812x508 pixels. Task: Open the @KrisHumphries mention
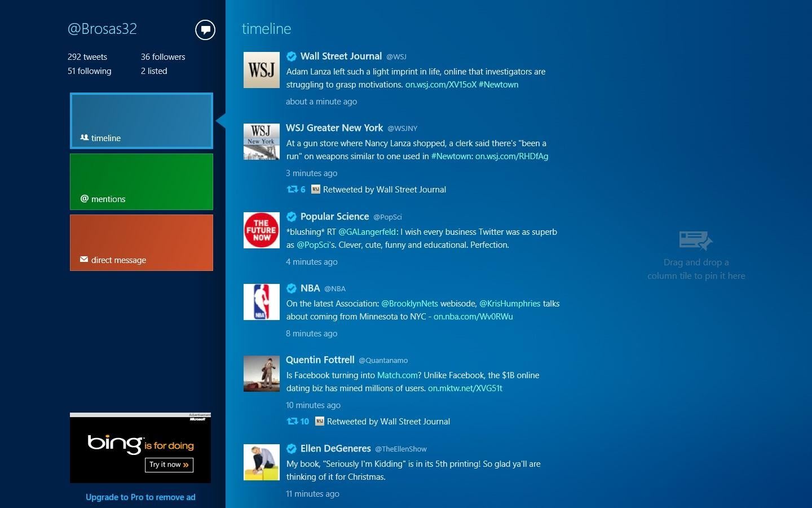[510, 304]
